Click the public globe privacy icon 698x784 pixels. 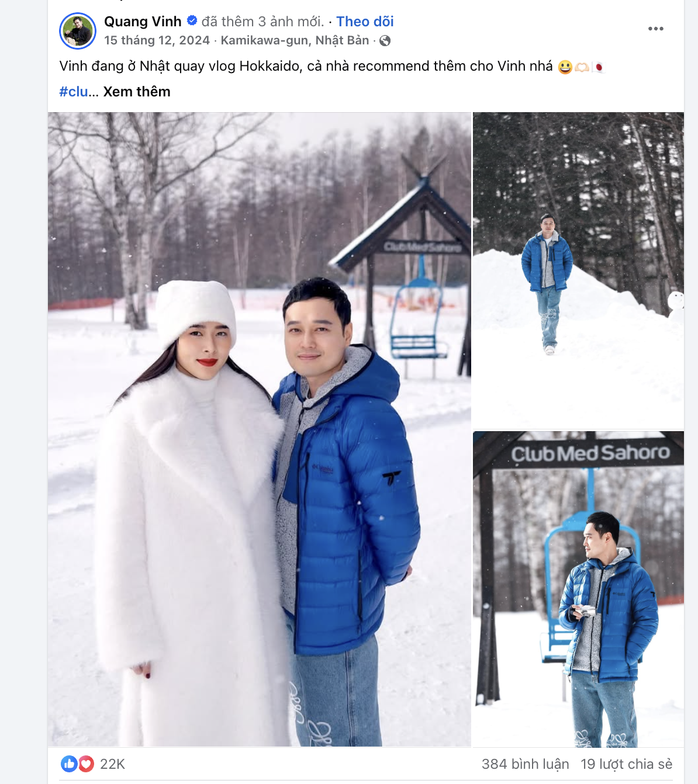tap(385, 41)
